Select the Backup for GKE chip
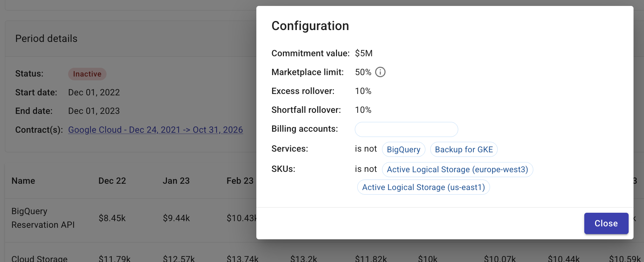 [464, 150]
